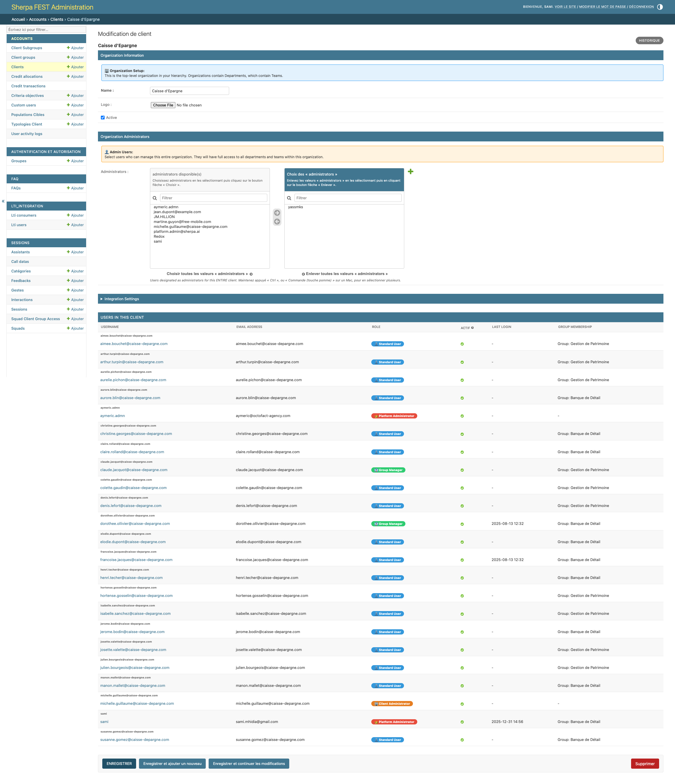
Task: Toggle the light/dark theme icon
Action: pos(660,7)
